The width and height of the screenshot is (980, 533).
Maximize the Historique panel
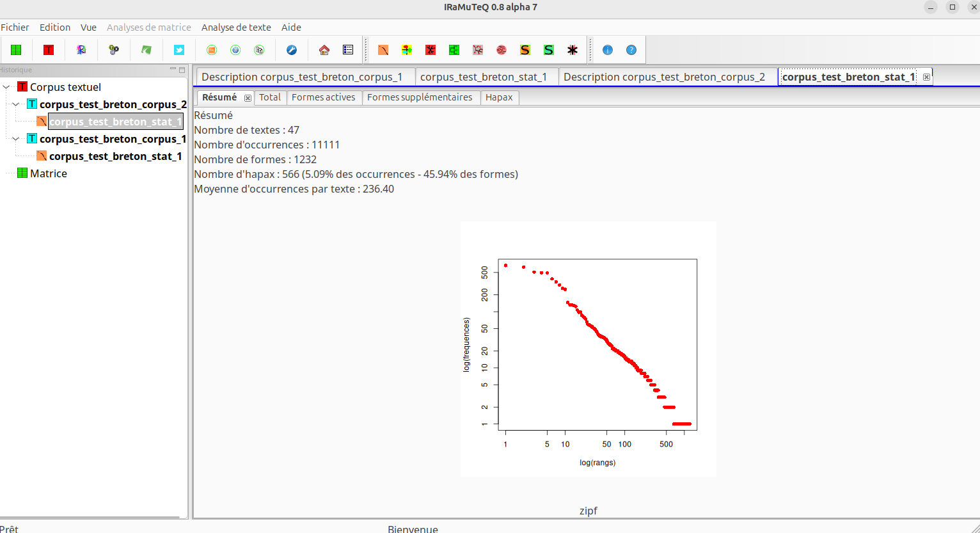click(182, 70)
